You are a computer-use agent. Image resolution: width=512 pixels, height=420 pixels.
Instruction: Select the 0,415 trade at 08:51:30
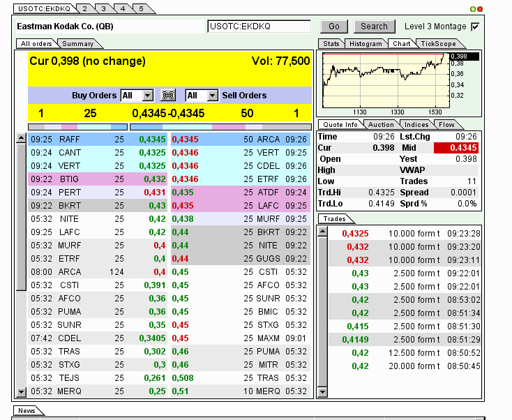click(405, 327)
